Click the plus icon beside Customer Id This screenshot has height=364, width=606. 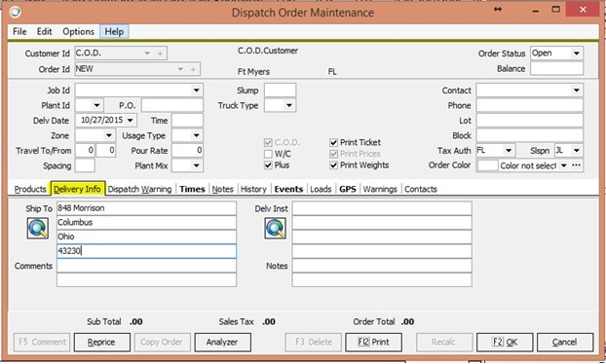[160, 54]
